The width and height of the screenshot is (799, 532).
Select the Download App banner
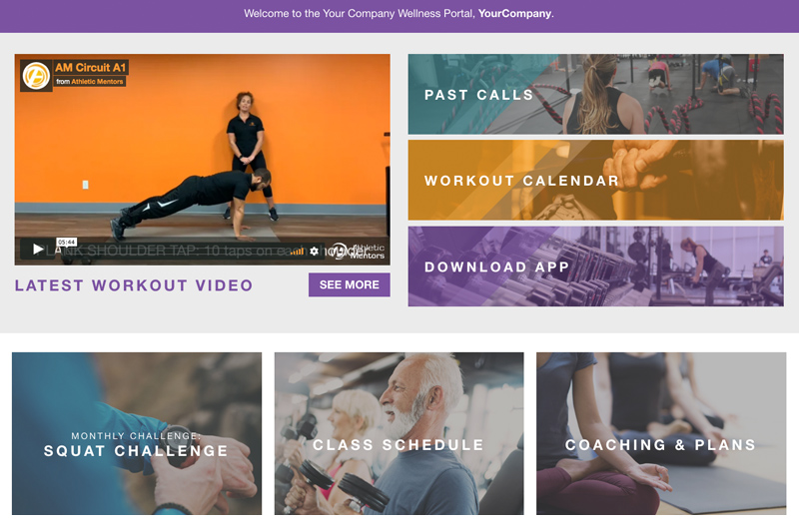(595, 266)
